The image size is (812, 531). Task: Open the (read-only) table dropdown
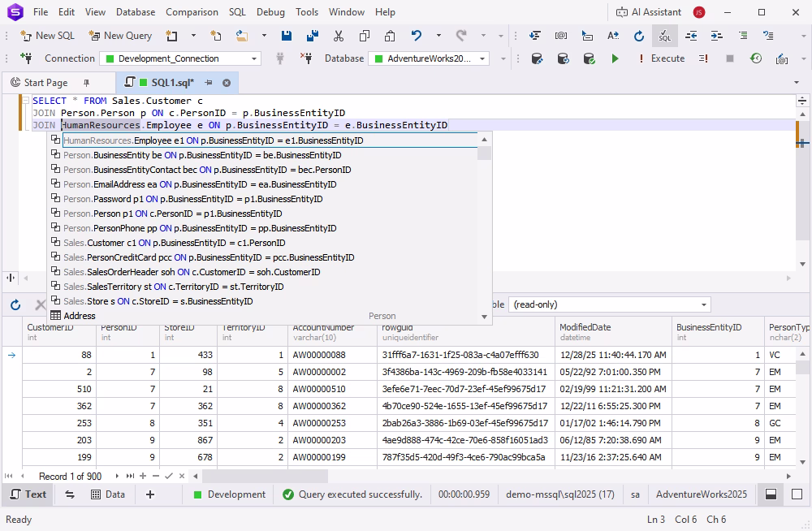point(610,304)
